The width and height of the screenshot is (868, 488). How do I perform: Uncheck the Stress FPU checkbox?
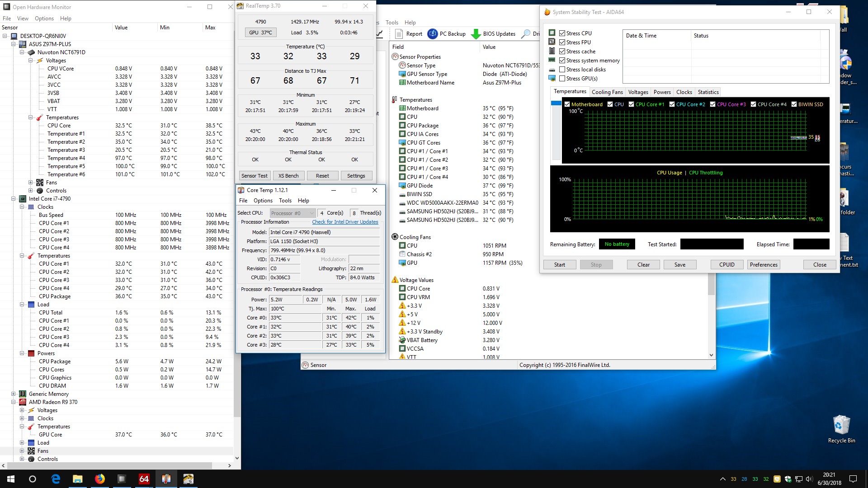pyautogui.click(x=562, y=42)
